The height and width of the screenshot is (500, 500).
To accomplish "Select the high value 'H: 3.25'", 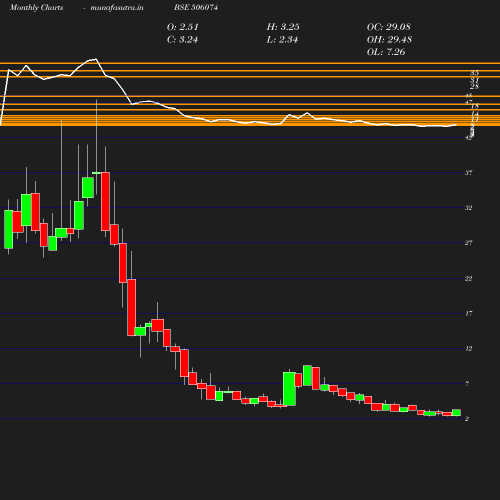I will (x=283, y=27).
